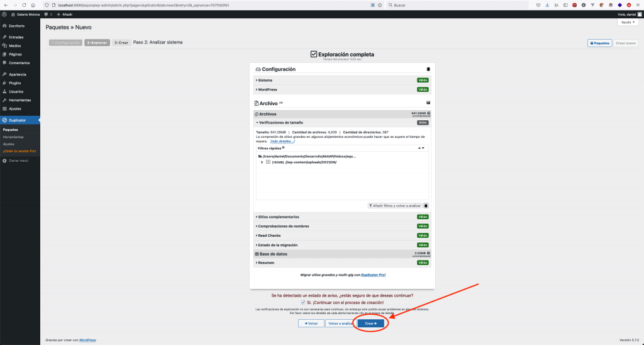Collapse sidebar with Cerrar menú
644x345 pixels.
[x=15, y=161]
